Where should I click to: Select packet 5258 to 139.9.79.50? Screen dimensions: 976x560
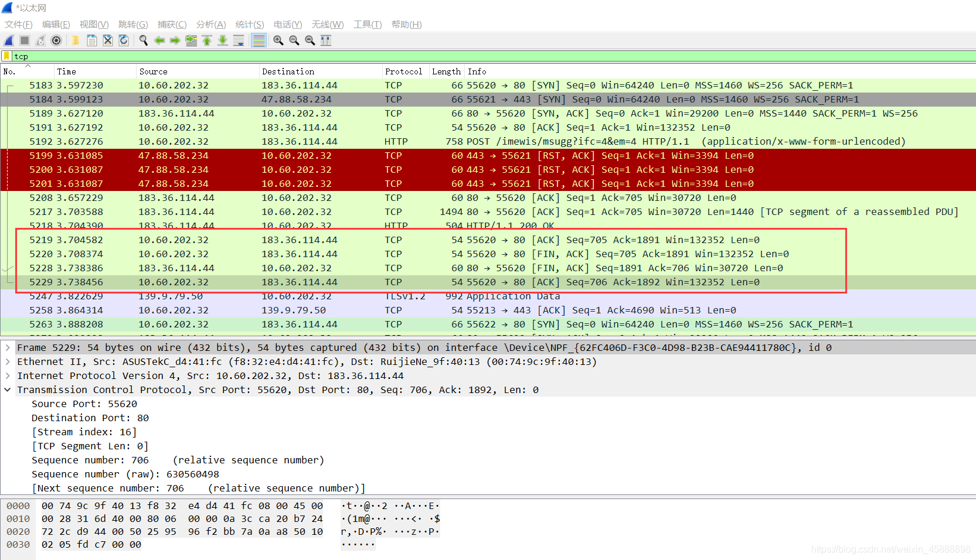488,310
